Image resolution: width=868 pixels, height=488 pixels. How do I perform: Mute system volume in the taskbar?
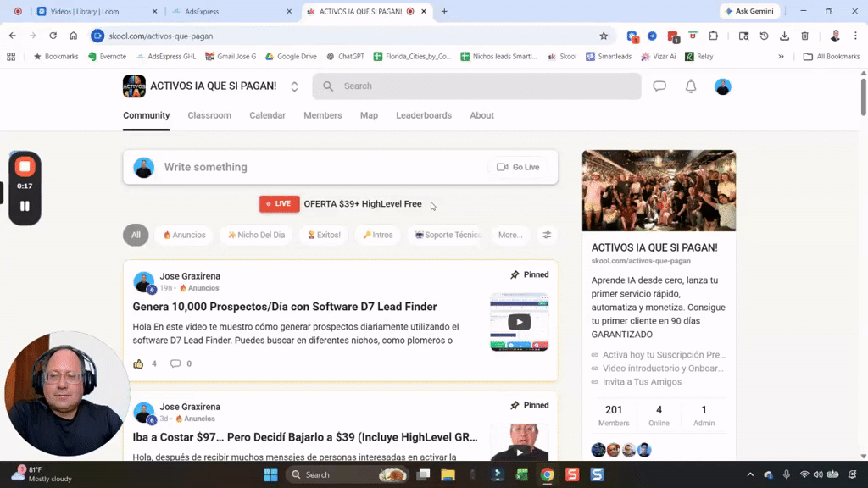817,474
